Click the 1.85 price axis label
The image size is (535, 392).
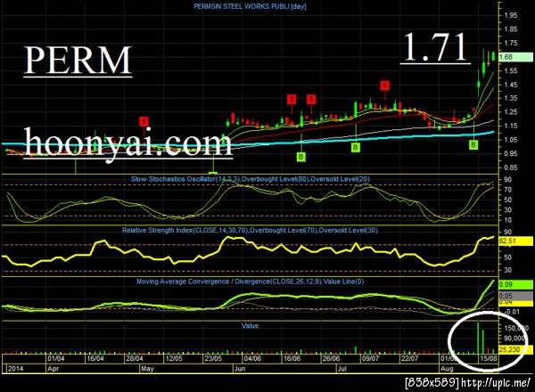pyautogui.click(x=511, y=29)
